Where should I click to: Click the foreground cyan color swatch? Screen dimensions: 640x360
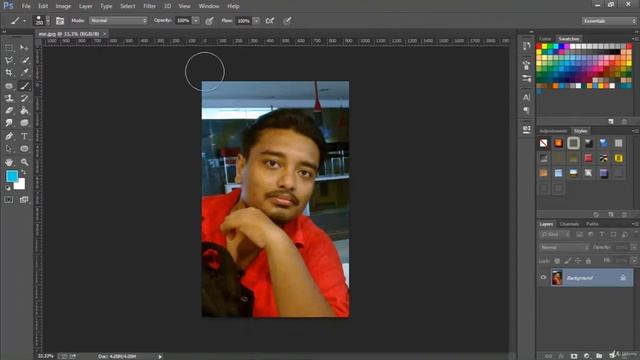pos(12,176)
